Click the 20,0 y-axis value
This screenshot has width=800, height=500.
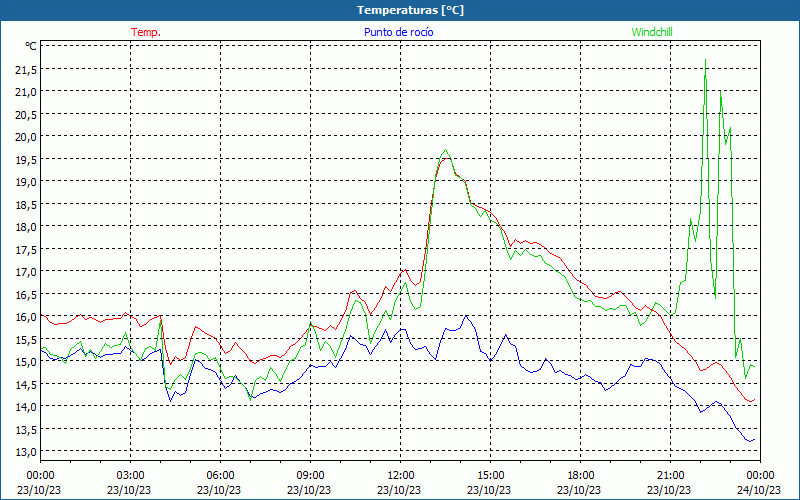point(26,137)
